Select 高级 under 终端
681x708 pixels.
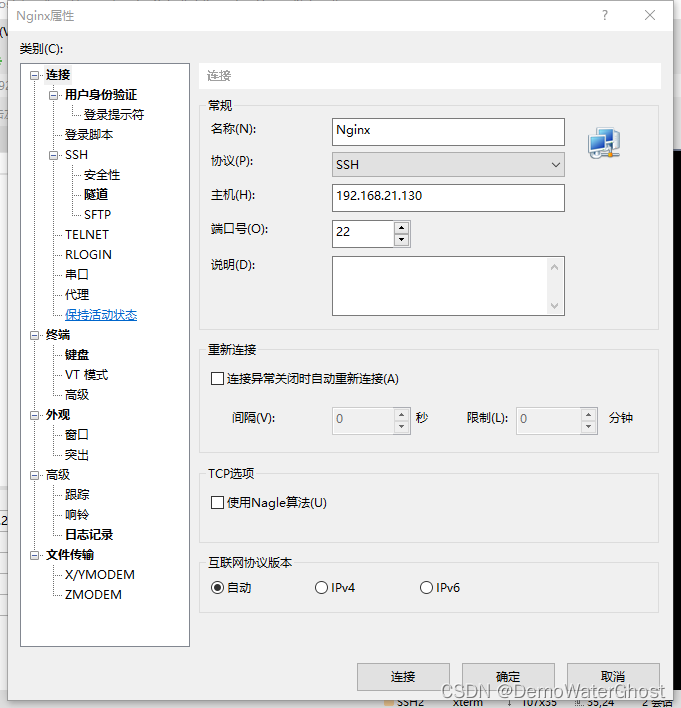point(77,395)
